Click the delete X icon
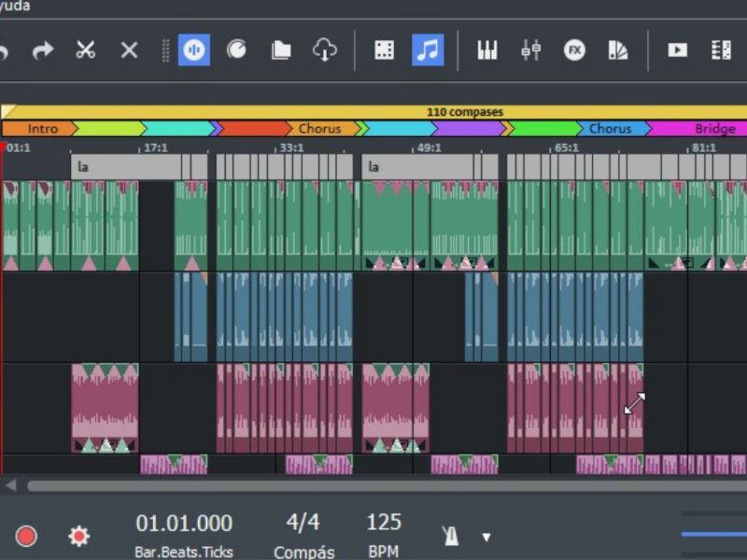 click(129, 50)
